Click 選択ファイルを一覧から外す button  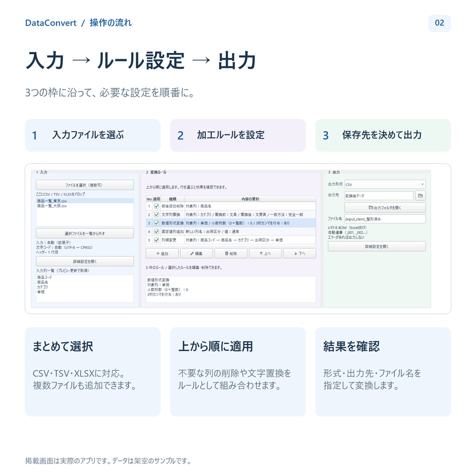(85, 233)
